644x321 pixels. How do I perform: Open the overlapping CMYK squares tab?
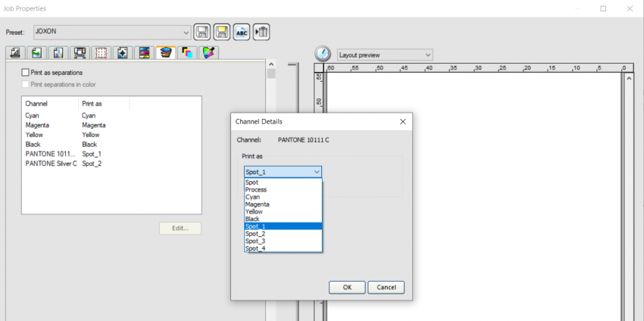click(x=186, y=53)
